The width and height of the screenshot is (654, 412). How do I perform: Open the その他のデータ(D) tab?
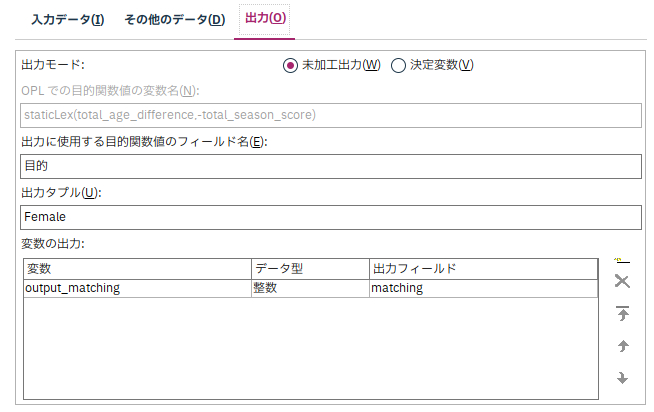pos(175,20)
